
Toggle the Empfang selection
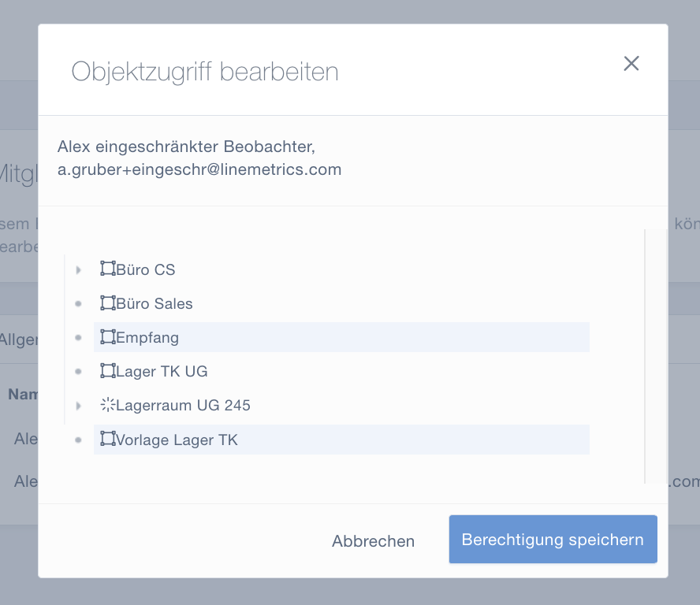[148, 337]
